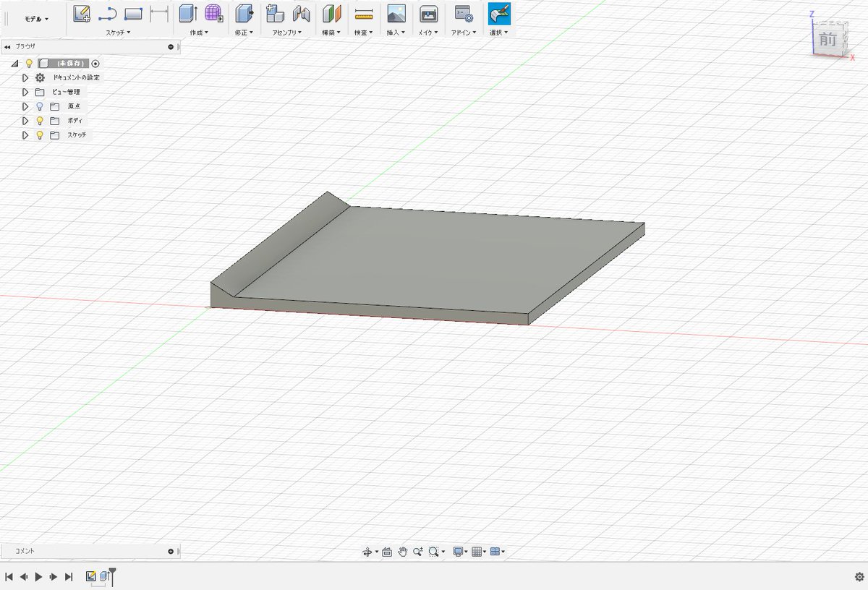Click the Add-ins scripts icon

coord(464,13)
